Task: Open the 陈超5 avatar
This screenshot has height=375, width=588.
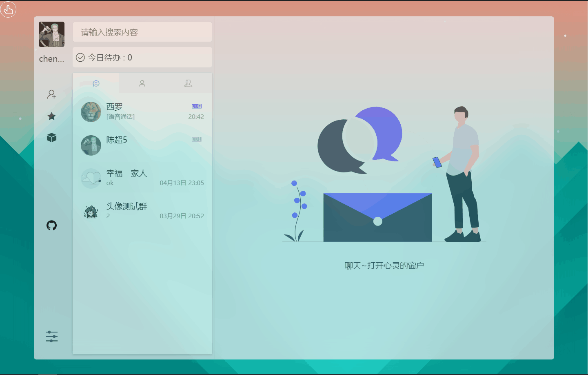Action: (x=91, y=145)
